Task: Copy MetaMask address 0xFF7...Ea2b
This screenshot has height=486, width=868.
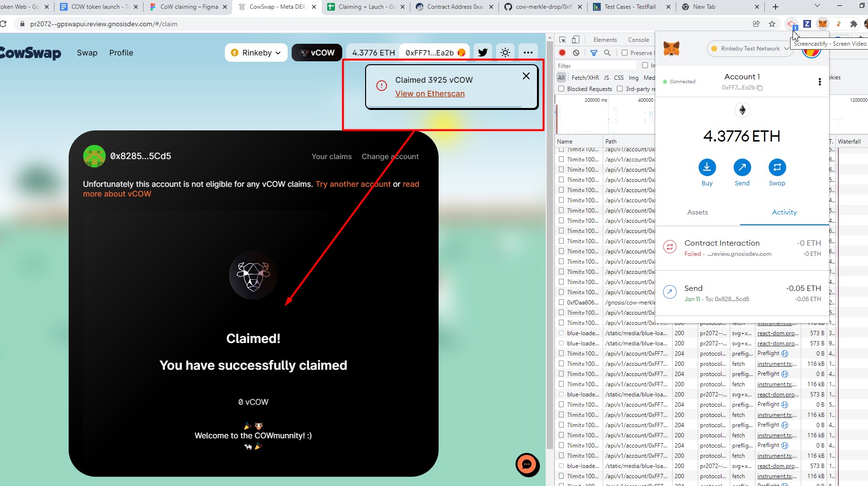Action: coord(742,88)
